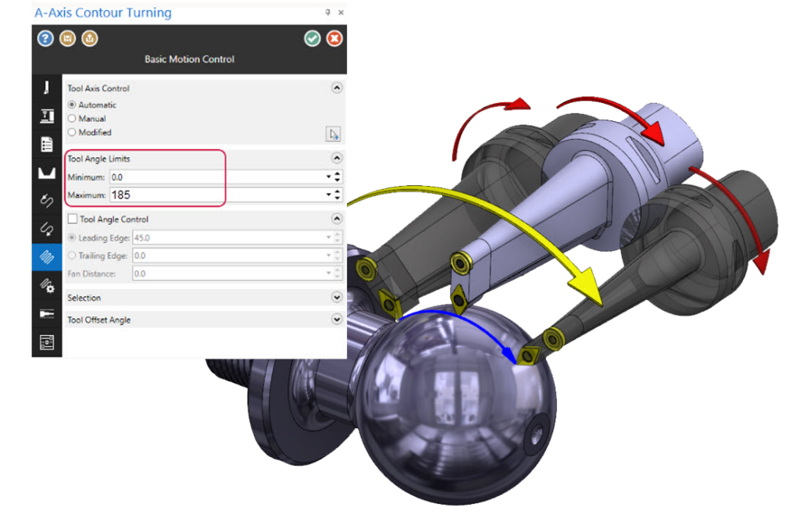Open the highlighted blue Basic Motion Control sidebar page
This screenshot has height=532, width=800.
[x=46, y=256]
